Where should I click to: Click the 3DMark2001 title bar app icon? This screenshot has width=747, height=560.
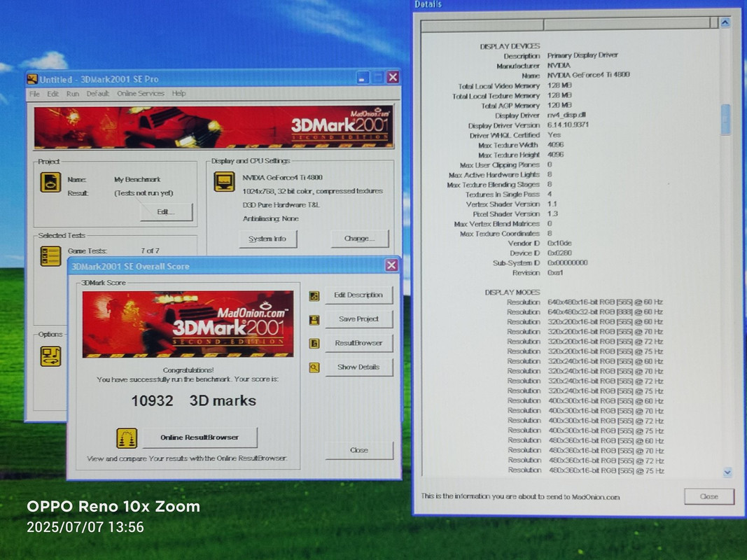32,79
